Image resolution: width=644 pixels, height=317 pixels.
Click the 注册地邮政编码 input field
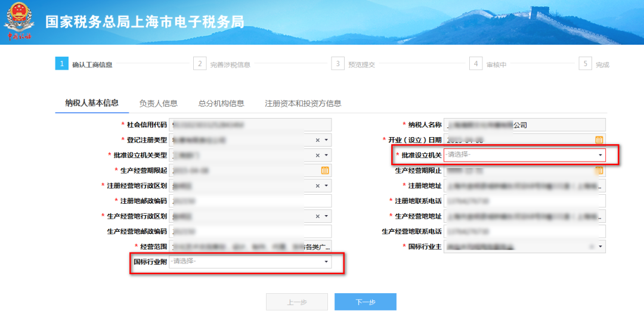click(250, 201)
